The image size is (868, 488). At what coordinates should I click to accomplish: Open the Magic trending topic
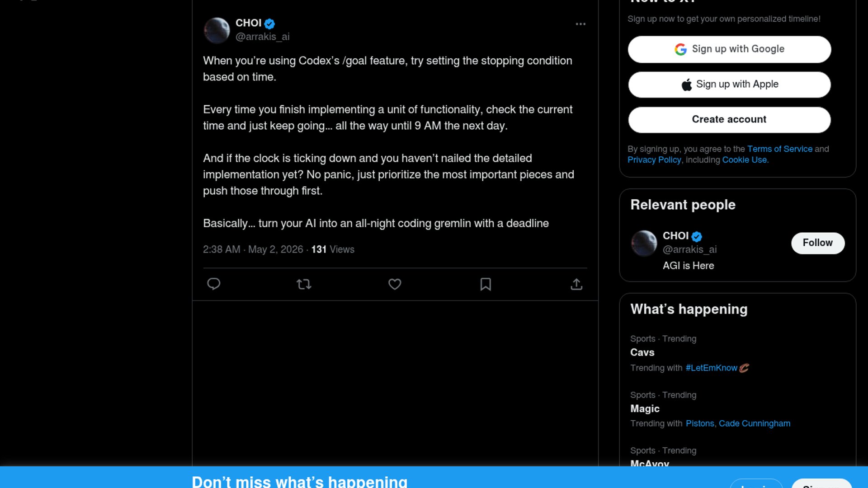645,408
